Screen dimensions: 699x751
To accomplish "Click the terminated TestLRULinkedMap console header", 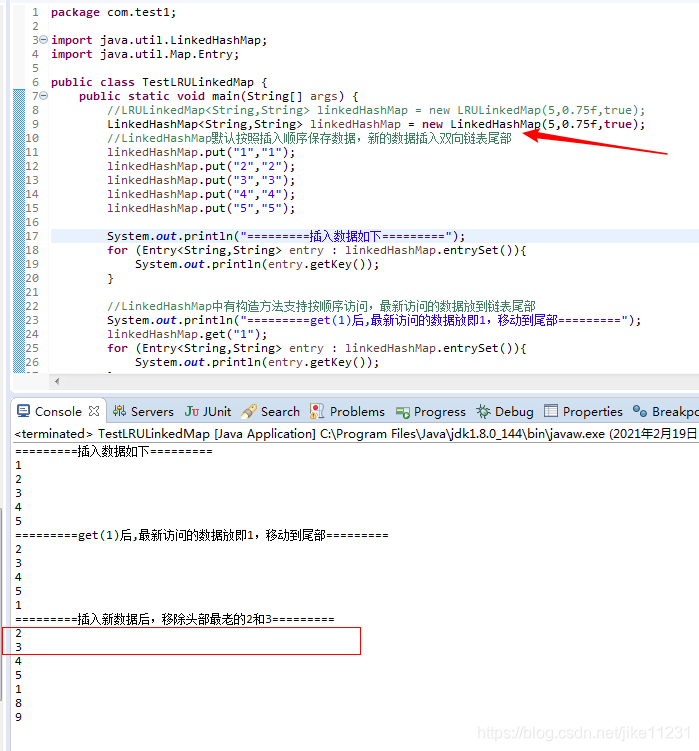I will [x=356, y=433].
